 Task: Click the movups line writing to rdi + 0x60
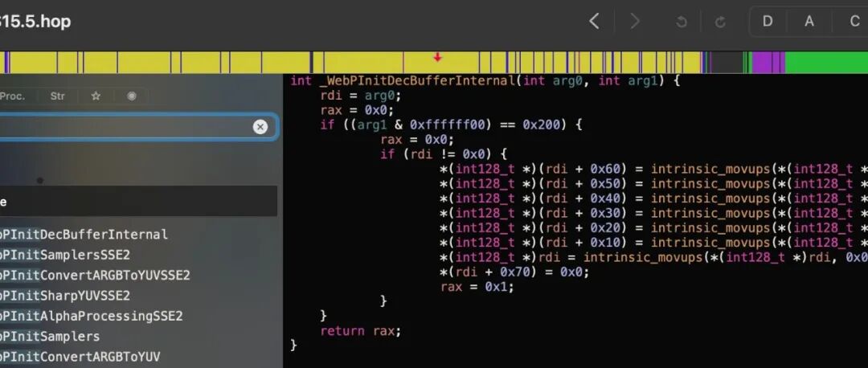[x=653, y=169]
